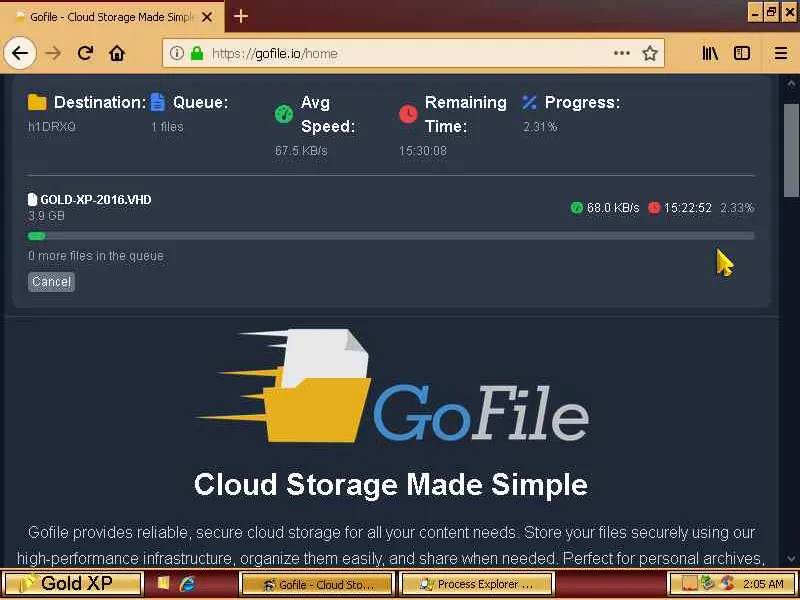This screenshot has height=600, width=800.
Task: Click the destination folder code h1DRXQ
Action: pyautogui.click(x=52, y=127)
